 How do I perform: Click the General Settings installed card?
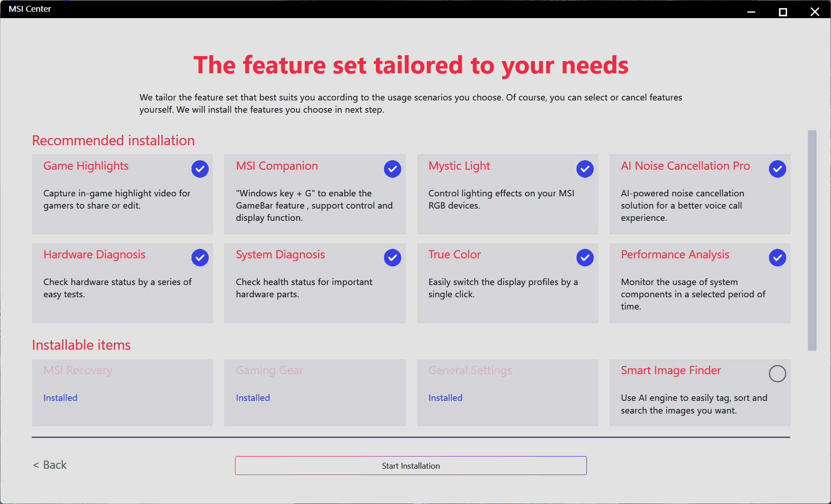click(507, 392)
